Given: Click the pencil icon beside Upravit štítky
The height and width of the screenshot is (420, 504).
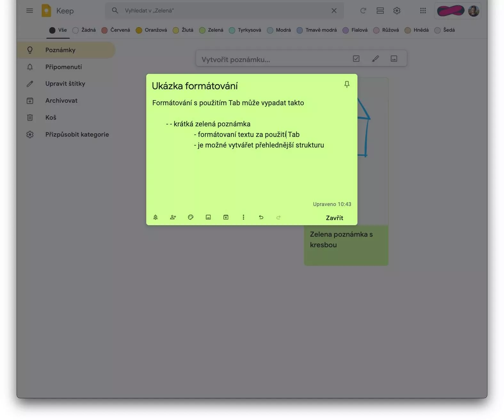Looking at the screenshot, I should [30, 84].
